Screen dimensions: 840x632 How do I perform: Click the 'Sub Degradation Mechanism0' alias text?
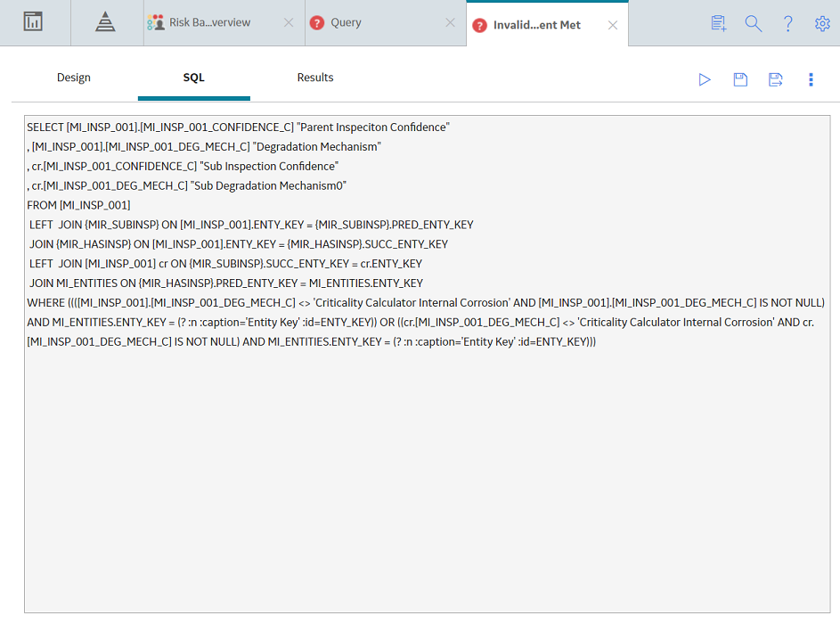[268, 186]
